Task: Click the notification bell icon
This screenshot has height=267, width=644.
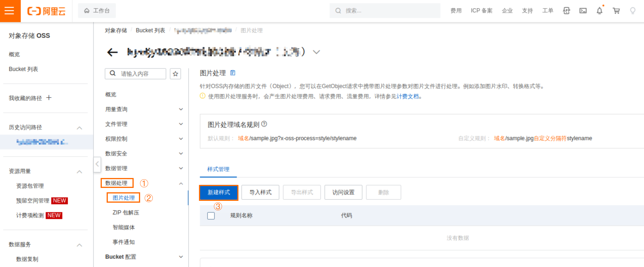Action: coord(599,11)
